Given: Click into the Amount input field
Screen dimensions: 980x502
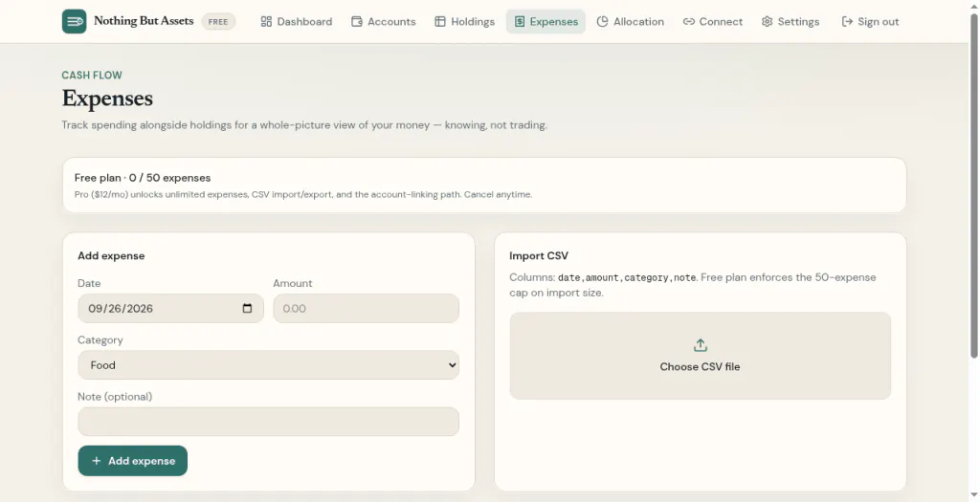Looking at the screenshot, I should tap(366, 309).
